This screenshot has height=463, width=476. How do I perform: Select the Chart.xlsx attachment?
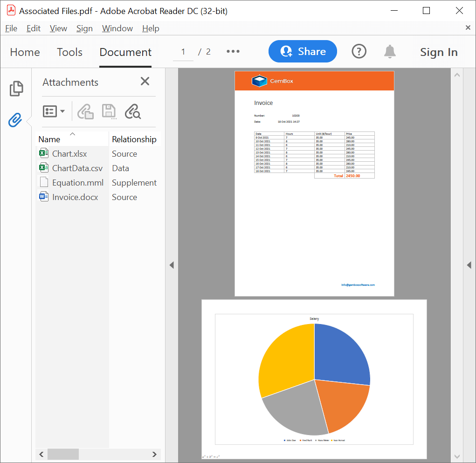tap(69, 154)
